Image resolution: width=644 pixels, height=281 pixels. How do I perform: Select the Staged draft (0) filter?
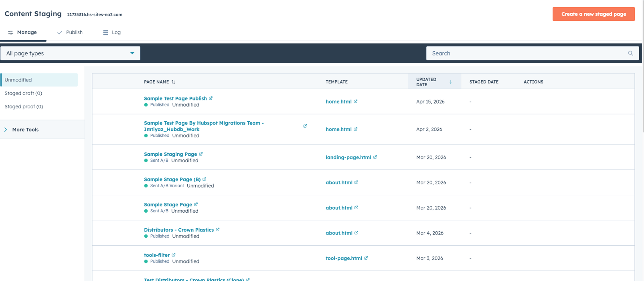pyautogui.click(x=23, y=93)
